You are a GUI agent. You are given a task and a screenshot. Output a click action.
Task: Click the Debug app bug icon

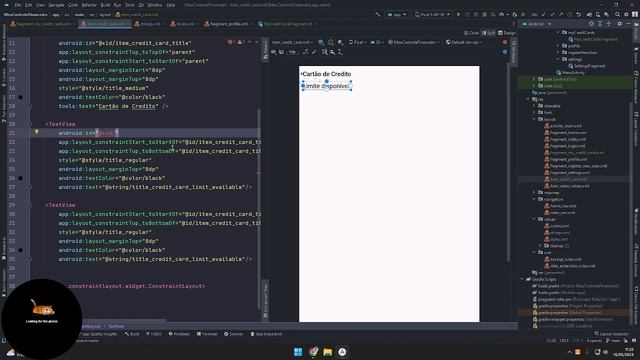click(484, 14)
